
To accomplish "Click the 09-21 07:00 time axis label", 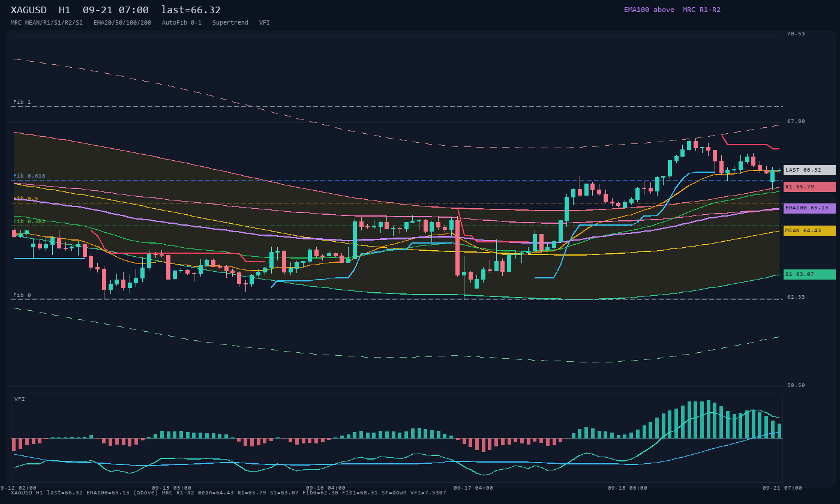I will tap(782, 488).
